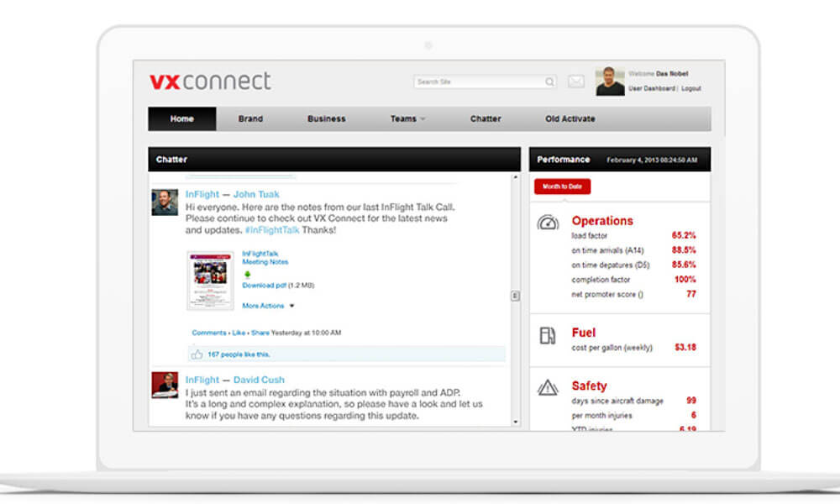Click the load factor value 65.2%
Viewport: 840px width, 504px height.
click(684, 235)
